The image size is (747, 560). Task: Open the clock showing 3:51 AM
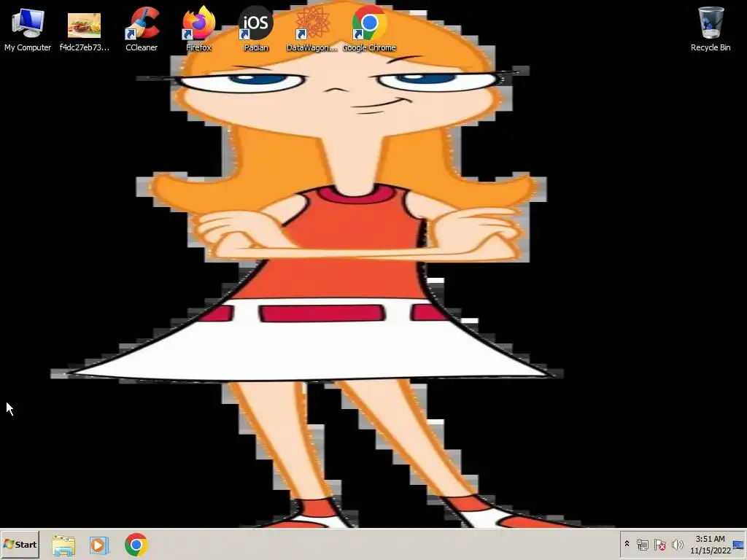point(711,544)
